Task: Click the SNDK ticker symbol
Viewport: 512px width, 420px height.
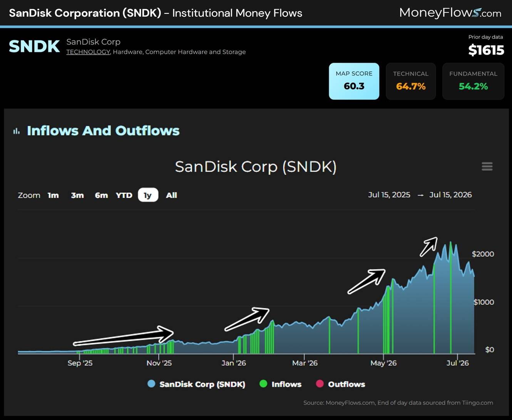Action: point(34,47)
